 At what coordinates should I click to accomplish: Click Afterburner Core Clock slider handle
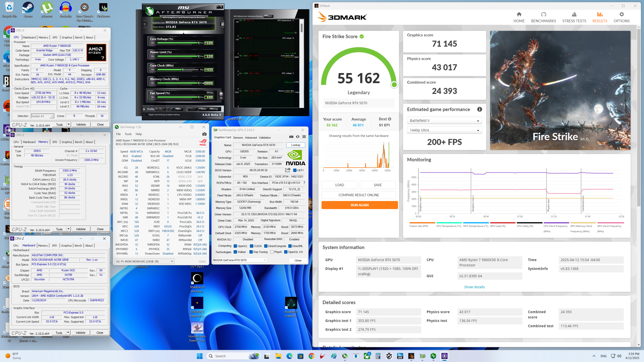point(183,70)
